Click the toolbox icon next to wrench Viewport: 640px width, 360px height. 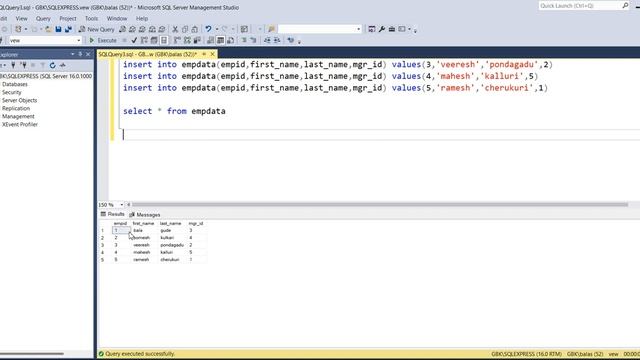[x=391, y=29]
